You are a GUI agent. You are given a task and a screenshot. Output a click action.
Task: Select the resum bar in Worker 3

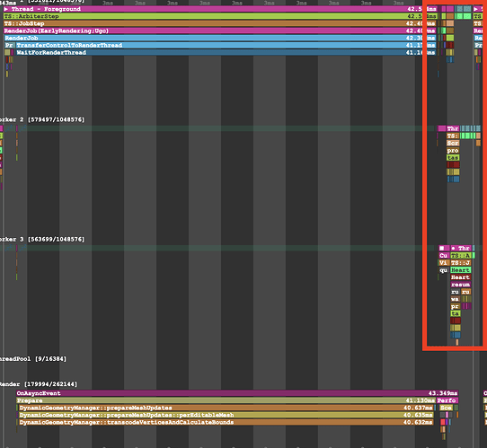click(461, 285)
